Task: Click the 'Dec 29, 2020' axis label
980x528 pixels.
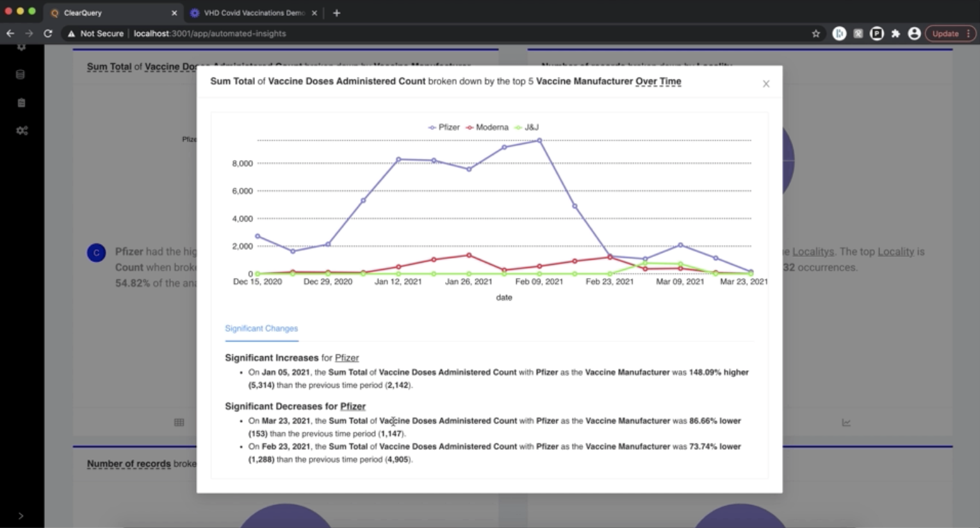Action: 328,282
